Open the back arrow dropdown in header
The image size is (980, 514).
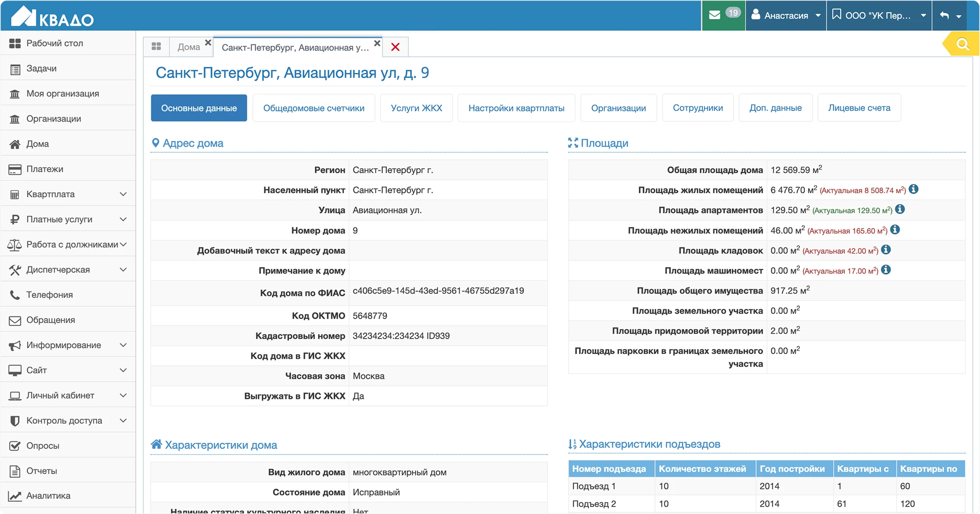coord(951,15)
